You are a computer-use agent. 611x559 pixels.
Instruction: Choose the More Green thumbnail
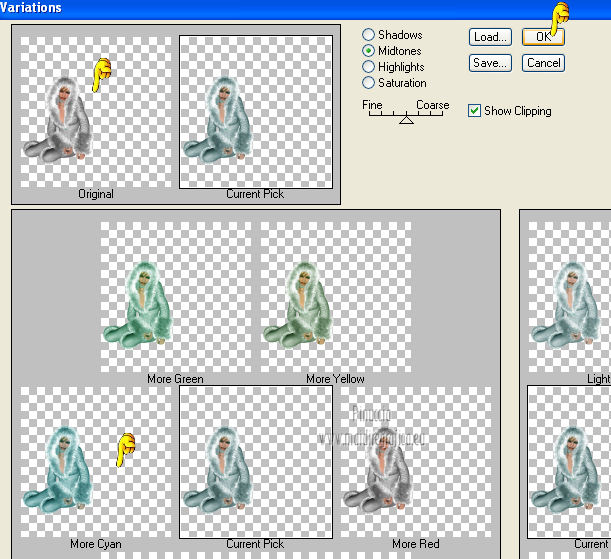176,297
